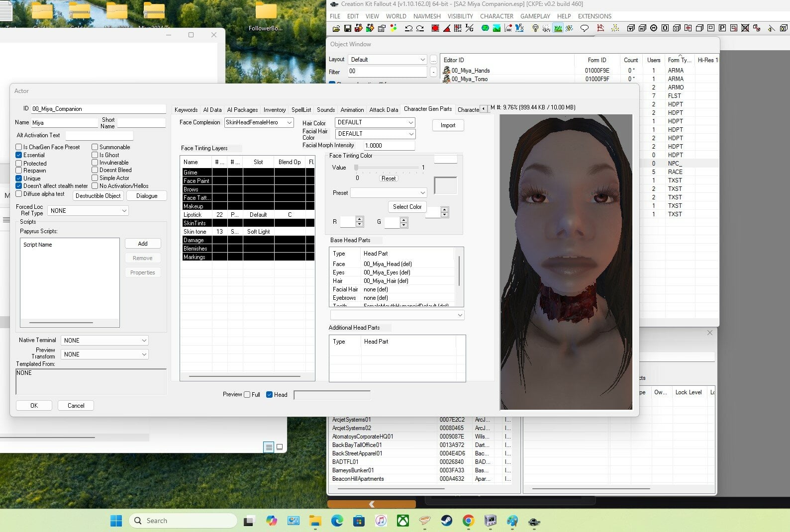The height and width of the screenshot is (532, 790).
Task: Click the Windows taskbar Search box
Action: click(183, 521)
